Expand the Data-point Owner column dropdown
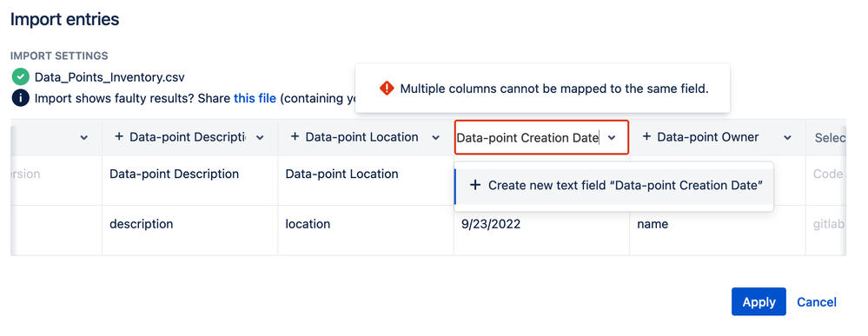The image size is (868, 336). click(787, 138)
